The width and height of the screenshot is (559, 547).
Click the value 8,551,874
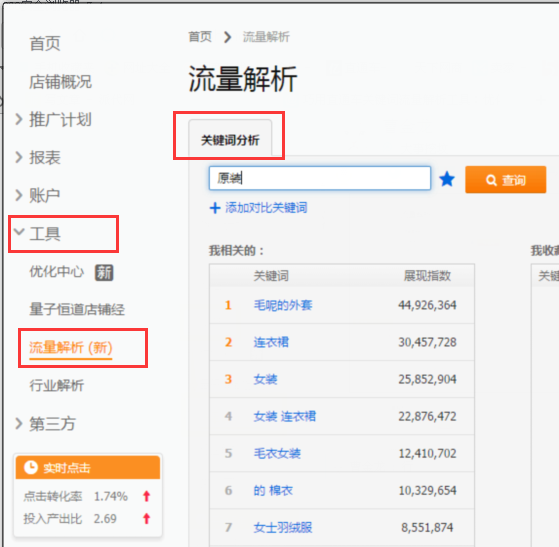[x=427, y=528]
